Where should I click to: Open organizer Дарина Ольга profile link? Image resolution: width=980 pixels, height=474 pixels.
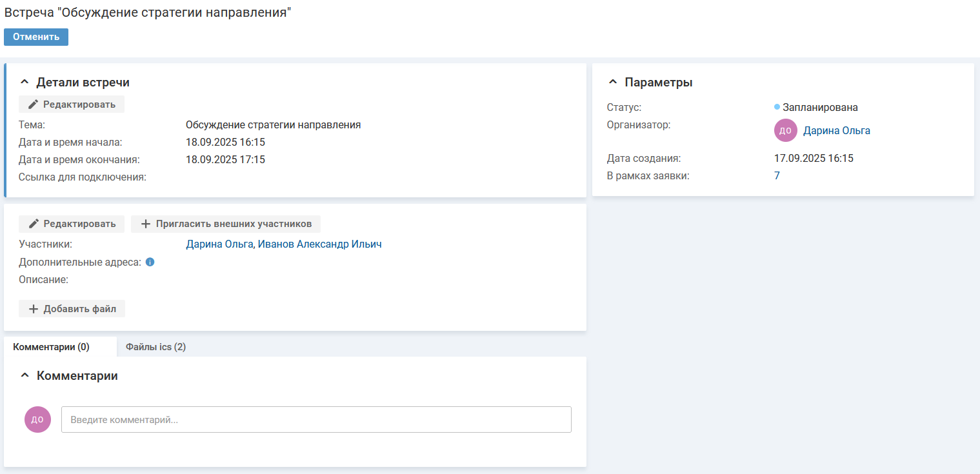click(836, 131)
